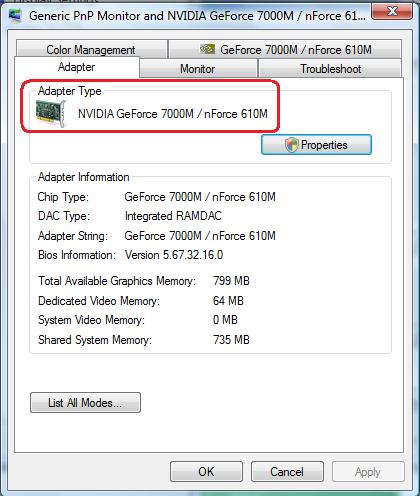Click the Shared System Memory value
The width and height of the screenshot is (420, 496).
pyautogui.click(x=231, y=340)
